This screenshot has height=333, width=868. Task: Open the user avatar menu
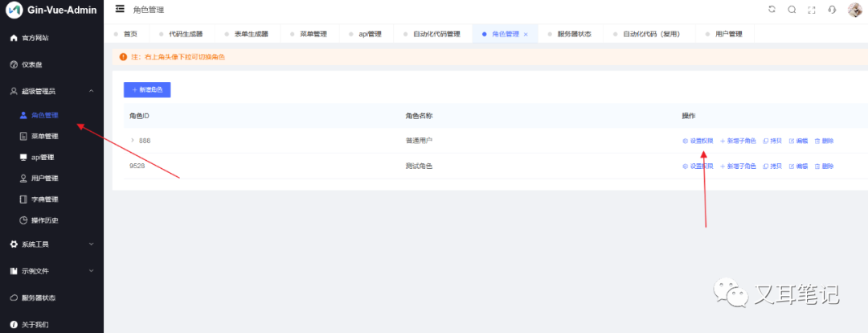855,10
